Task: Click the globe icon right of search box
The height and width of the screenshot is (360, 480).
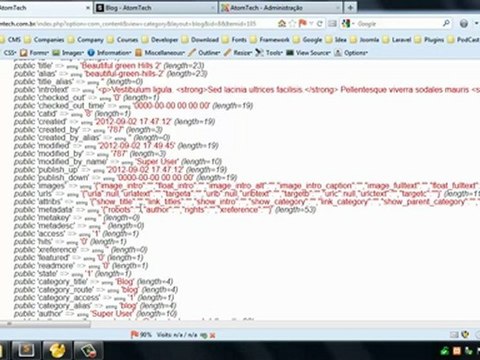Action: 464,24
